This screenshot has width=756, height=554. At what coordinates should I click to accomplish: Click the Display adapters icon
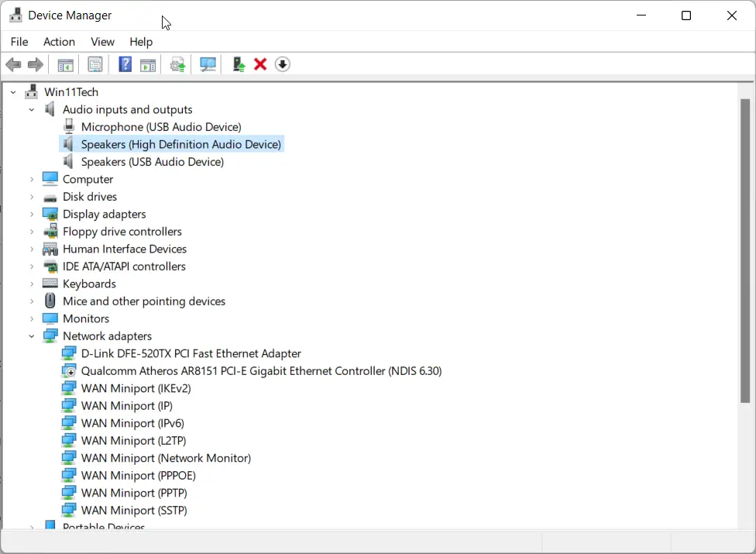50,214
